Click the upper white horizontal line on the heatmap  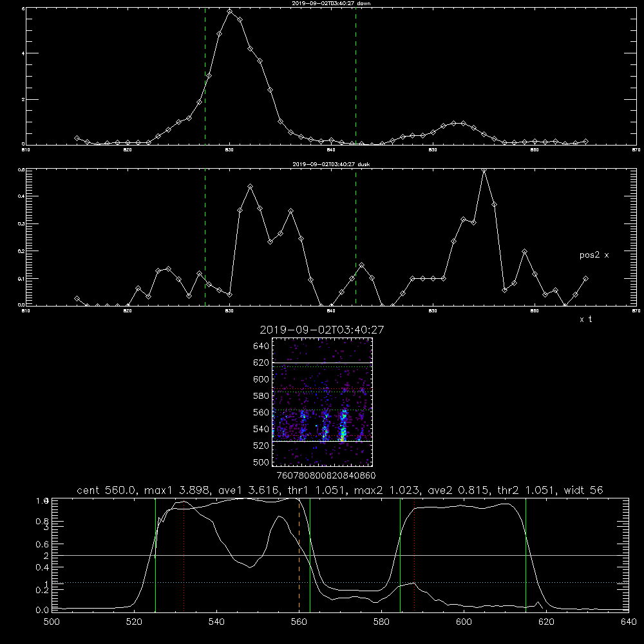pyautogui.click(x=322, y=363)
